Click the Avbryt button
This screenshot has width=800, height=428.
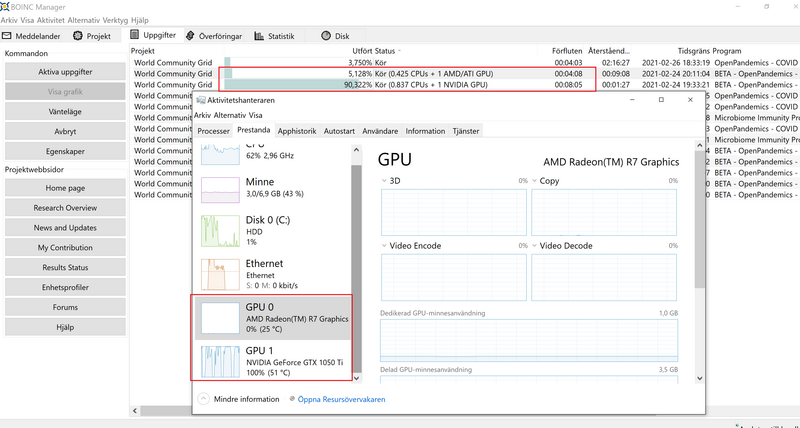tap(65, 132)
